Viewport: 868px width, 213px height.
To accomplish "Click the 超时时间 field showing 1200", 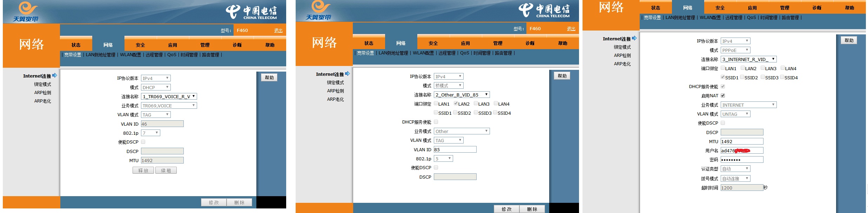I will pos(741,188).
